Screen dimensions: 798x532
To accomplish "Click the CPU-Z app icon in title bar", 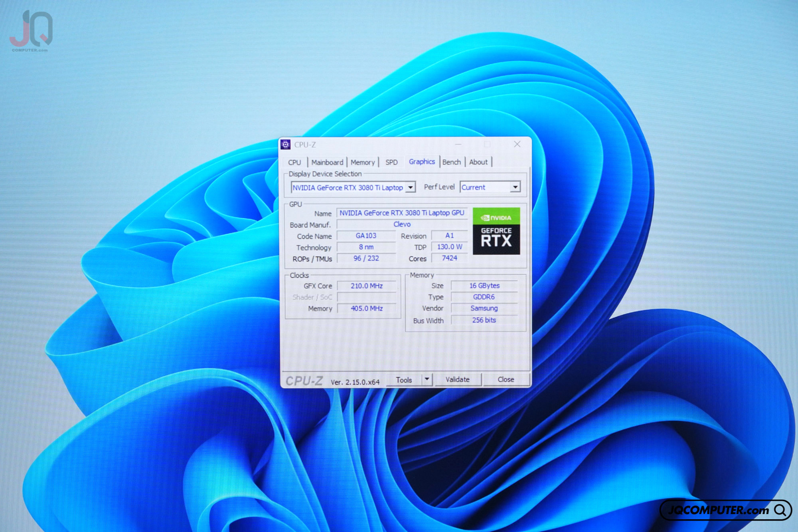I will tap(285, 144).
